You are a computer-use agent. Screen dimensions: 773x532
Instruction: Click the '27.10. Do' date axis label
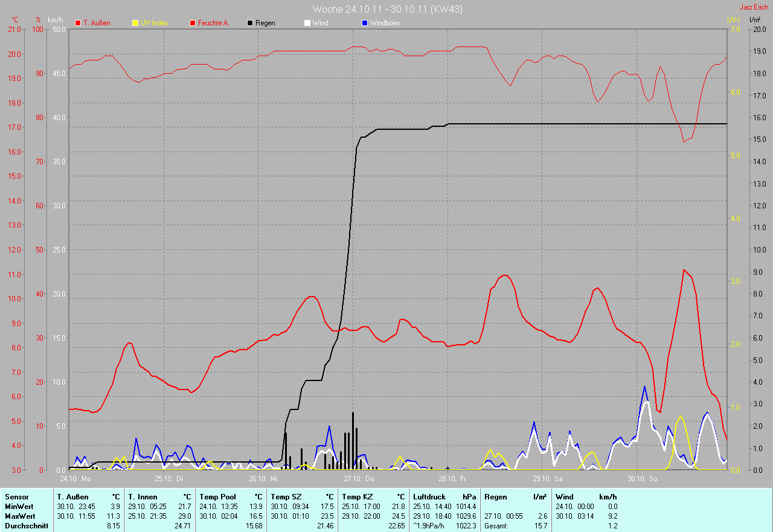[359, 478]
